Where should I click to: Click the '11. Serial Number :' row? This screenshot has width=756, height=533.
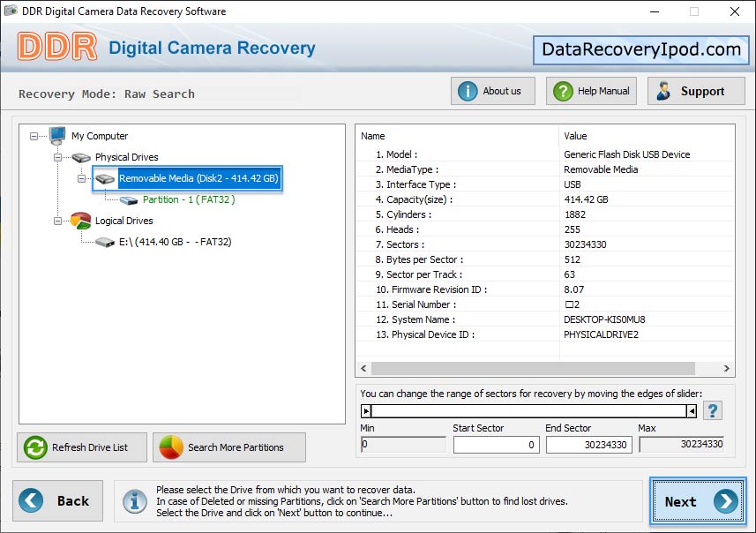point(545,304)
